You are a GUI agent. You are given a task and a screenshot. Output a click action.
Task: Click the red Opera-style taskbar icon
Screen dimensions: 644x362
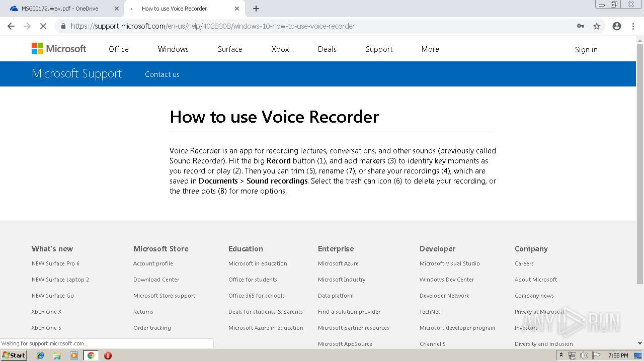[x=108, y=355]
